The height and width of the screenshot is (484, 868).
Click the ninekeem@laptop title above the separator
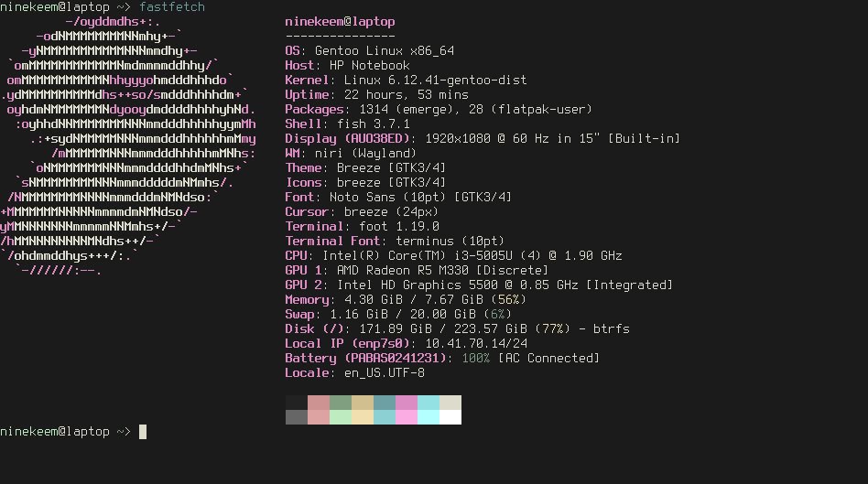click(x=341, y=21)
